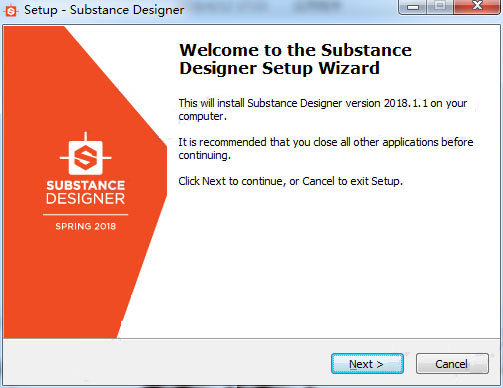Image resolution: width=503 pixels, height=388 pixels.
Task: Click the disabled maximize button
Action: 440,7
